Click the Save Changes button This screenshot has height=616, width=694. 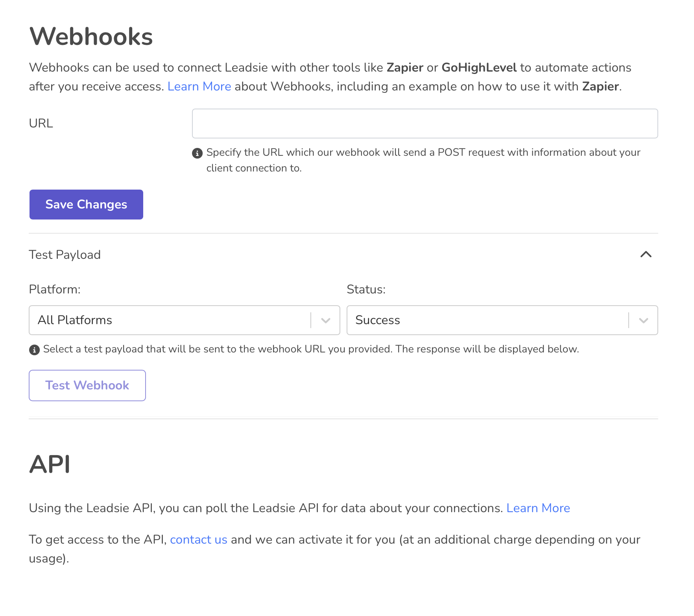coord(86,205)
